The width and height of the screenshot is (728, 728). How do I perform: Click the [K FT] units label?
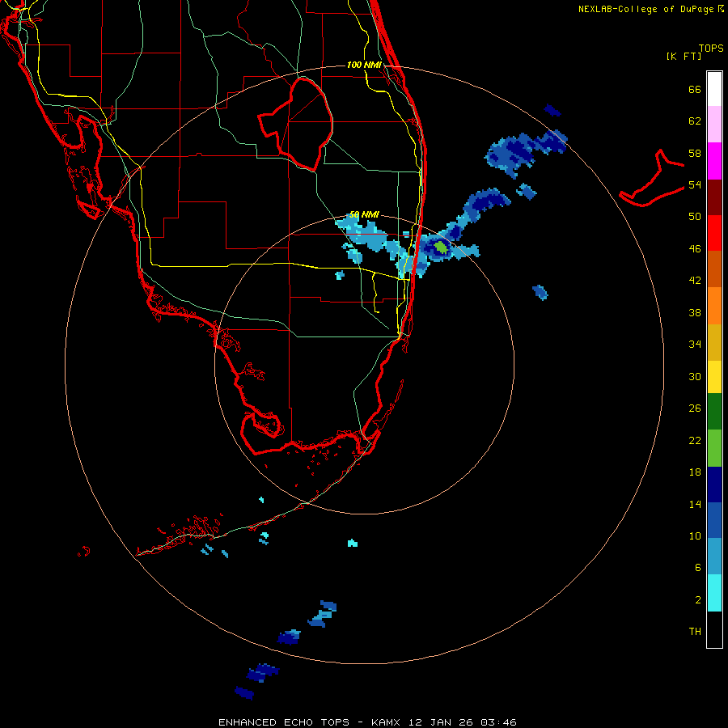[684, 56]
